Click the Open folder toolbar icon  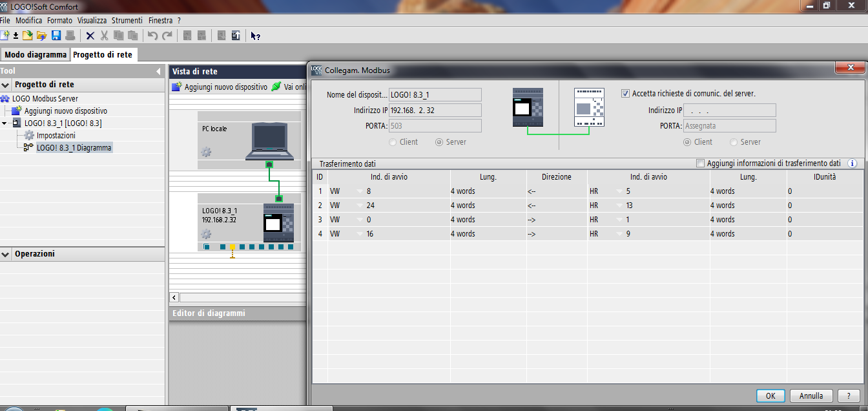click(42, 36)
